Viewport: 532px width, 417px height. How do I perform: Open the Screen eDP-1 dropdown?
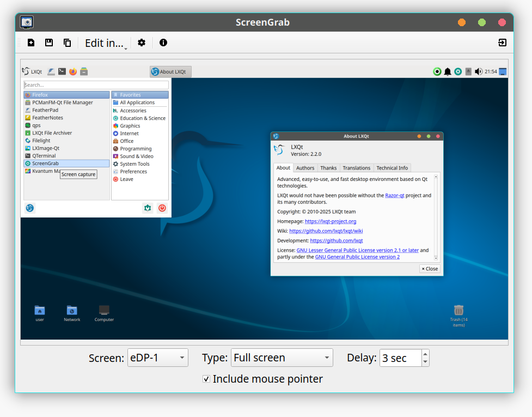click(157, 358)
